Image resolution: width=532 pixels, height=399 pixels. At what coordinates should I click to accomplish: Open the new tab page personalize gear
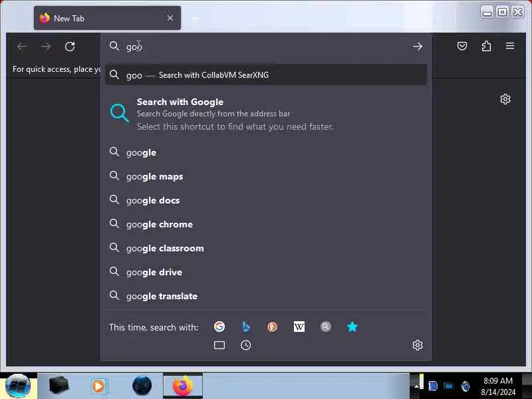(505, 99)
